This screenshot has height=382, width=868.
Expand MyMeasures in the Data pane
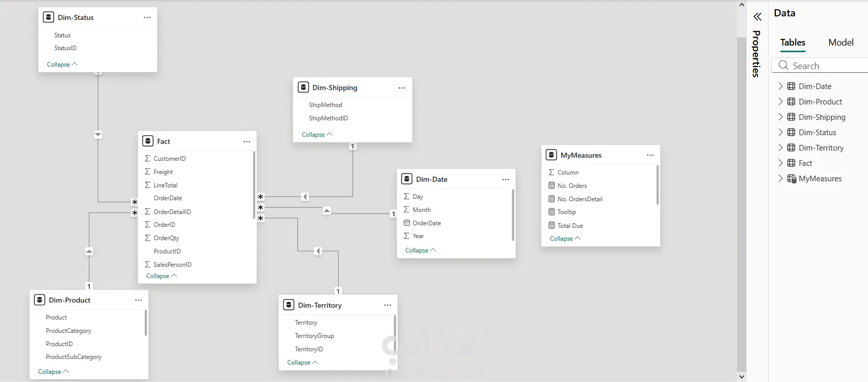780,179
